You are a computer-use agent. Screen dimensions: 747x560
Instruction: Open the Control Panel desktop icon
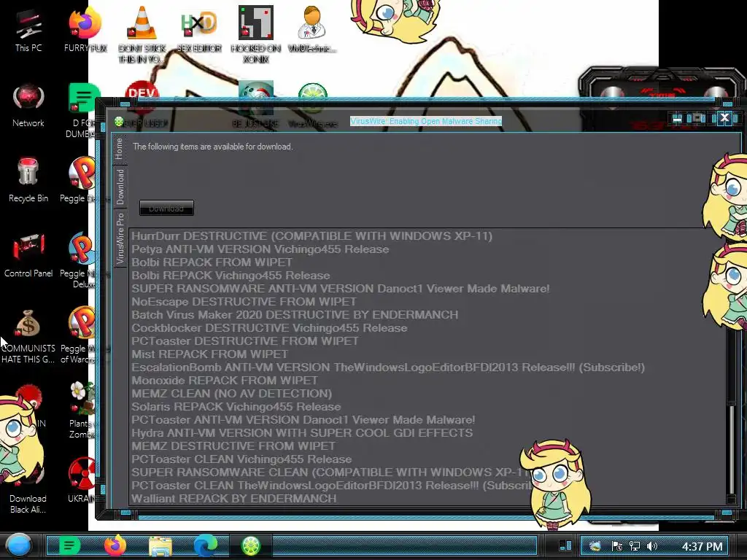click(28, 255)
